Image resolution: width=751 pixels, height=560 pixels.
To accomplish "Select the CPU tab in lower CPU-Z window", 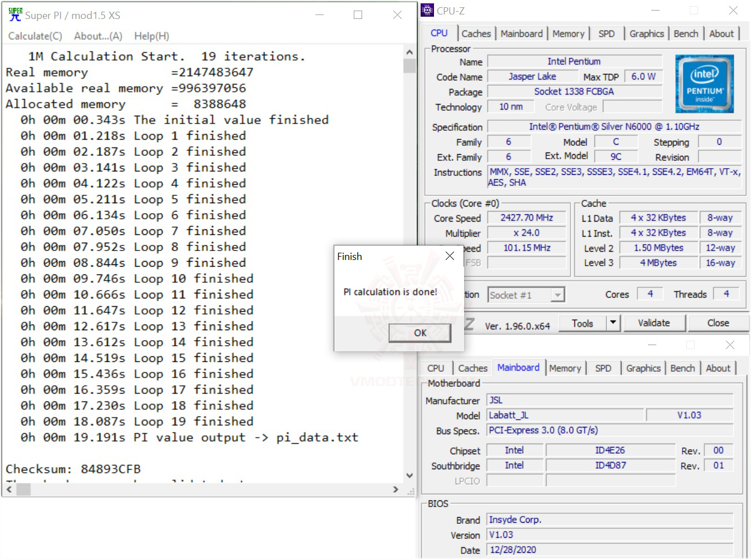I will [x=436, y=368].
